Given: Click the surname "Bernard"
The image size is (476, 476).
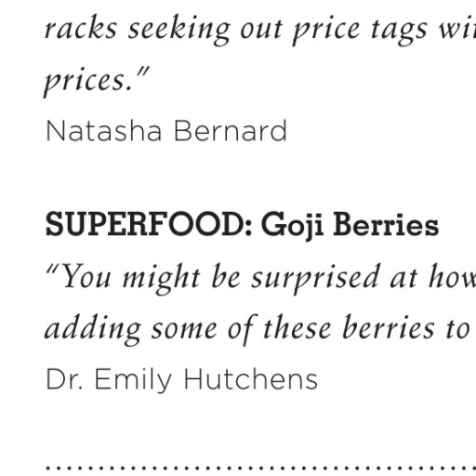Looking at the screenshot, I should pyautogui.click(x=231, y=131).
